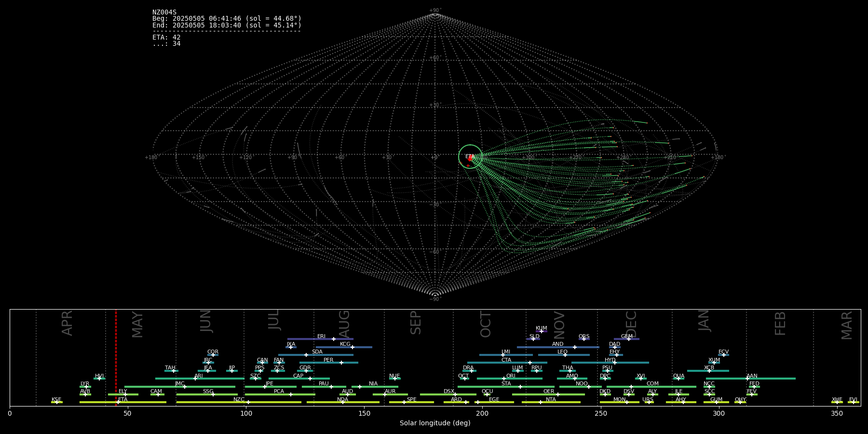
Task: Click the NZC shower label
Action: [239, 400]
